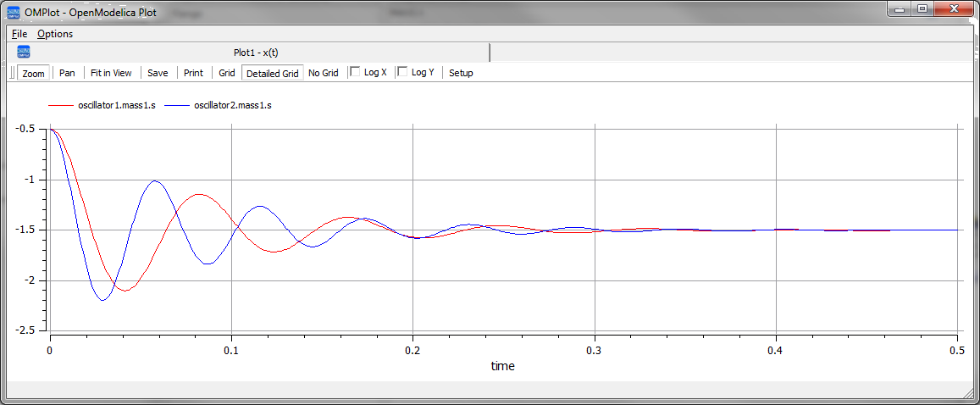Switch to the Grid display mode
980x405 pixels.
[227, 73]
